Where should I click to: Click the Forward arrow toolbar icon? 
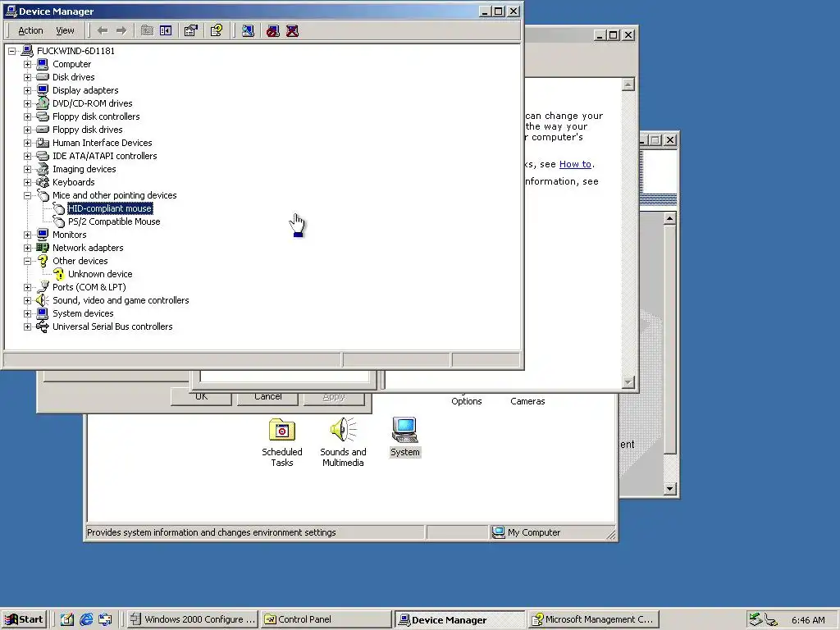[x=121, y=30]
